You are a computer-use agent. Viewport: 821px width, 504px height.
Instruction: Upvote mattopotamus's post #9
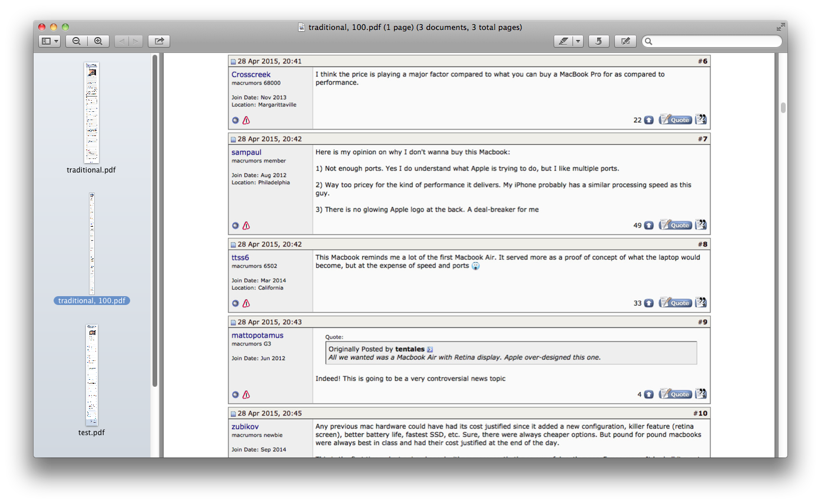tap(648, 394)
